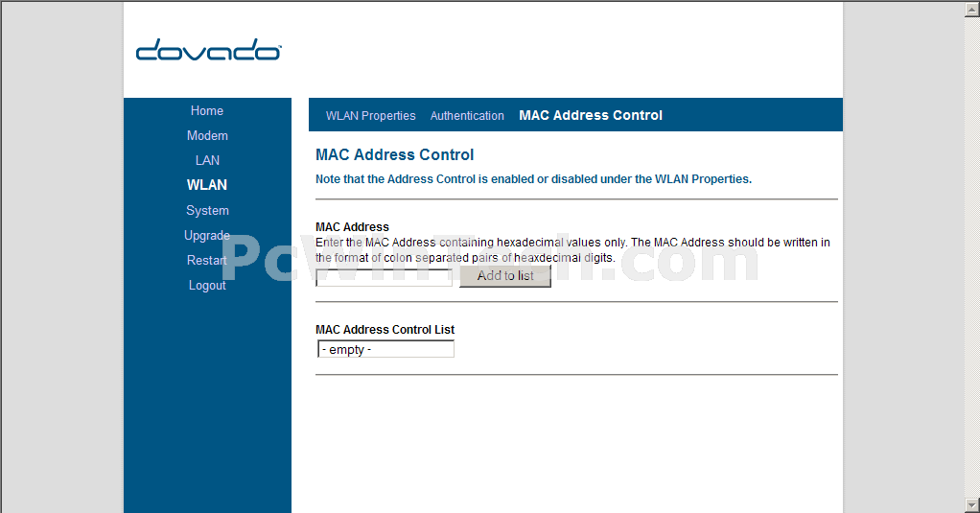The height and width of the screenshot is (513, 980).
Task: Go to the Home page
Action: (x=207, y=110)
